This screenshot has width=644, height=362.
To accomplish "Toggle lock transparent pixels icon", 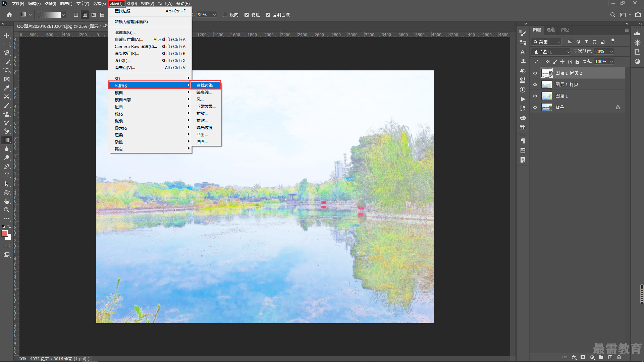I will point(547,62).
